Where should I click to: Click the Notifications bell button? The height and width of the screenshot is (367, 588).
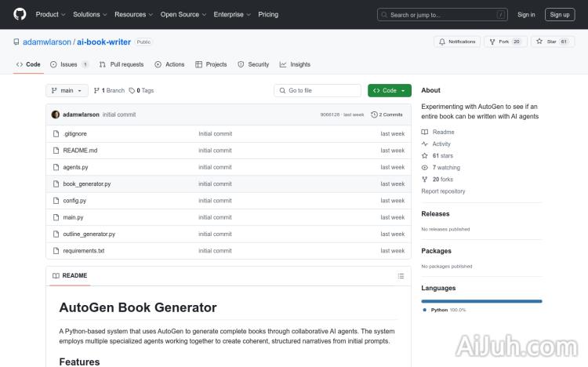pyautogui.click(x=457, y=42)
